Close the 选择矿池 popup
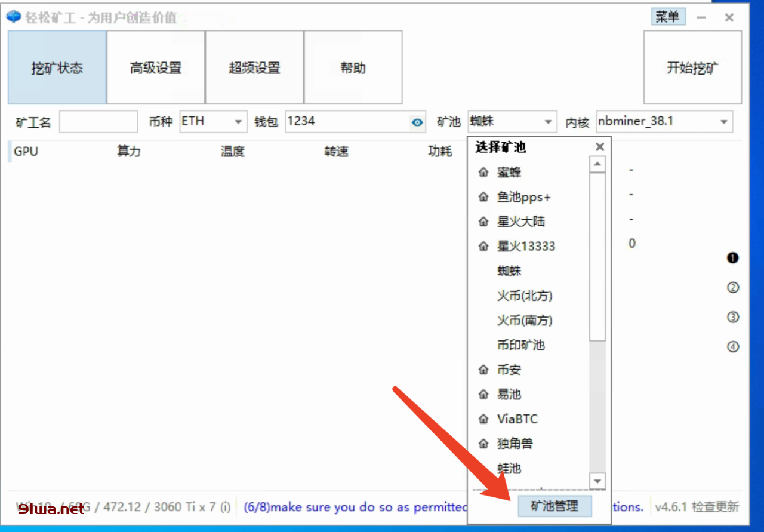The height and width of the screenshot is (532, 764). tap(600, 147)
